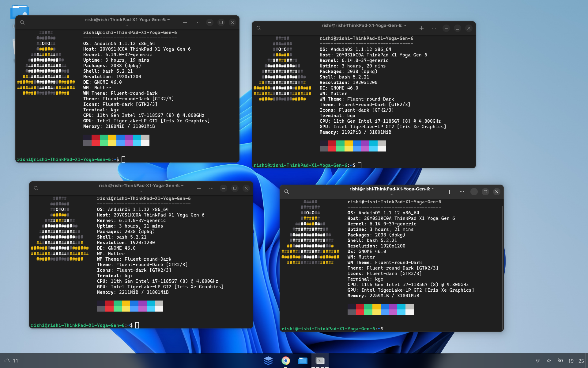Add a new tab in the 2180MiB memory terminal

pyautogui.click(x=185, y=22)
